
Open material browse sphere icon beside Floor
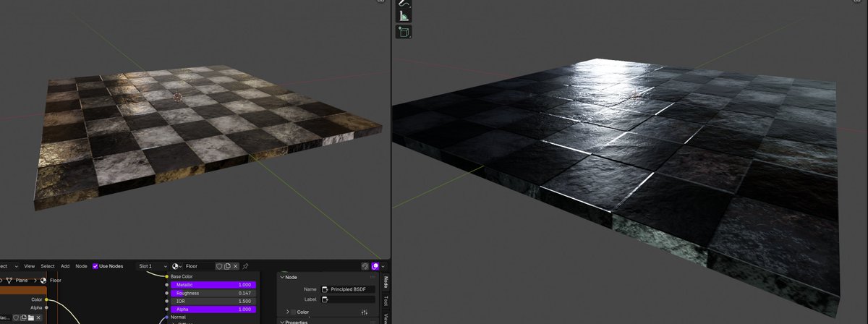[x=176, y=266]
